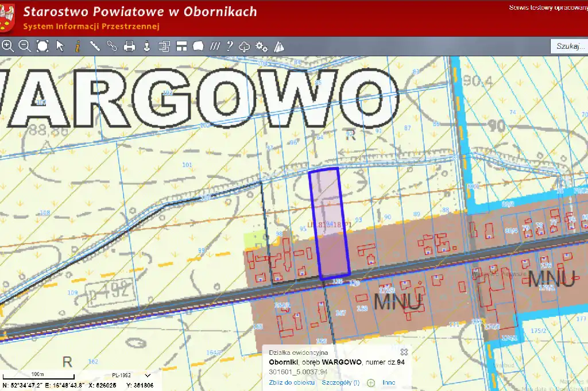Click the zoom in magnifier tool
588x391 pixels.
tap(7, 46)
